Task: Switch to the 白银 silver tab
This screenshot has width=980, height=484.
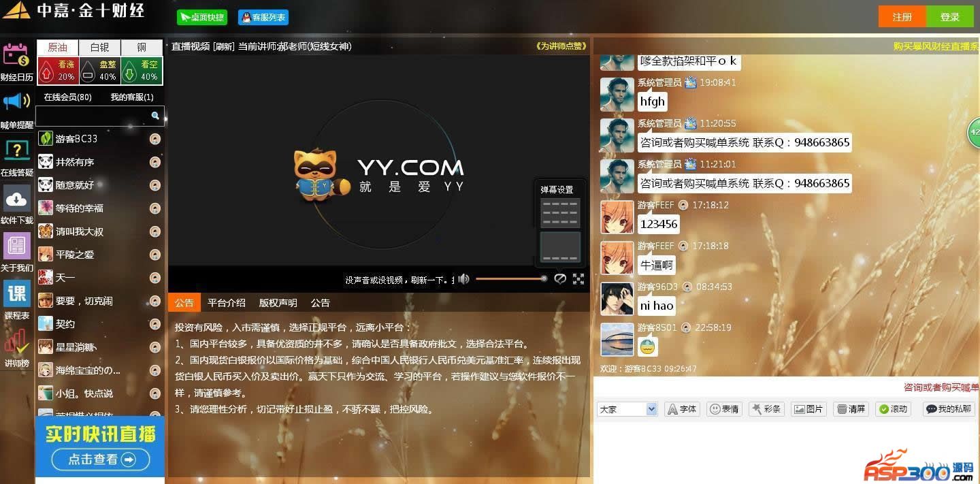Action: 99,48
